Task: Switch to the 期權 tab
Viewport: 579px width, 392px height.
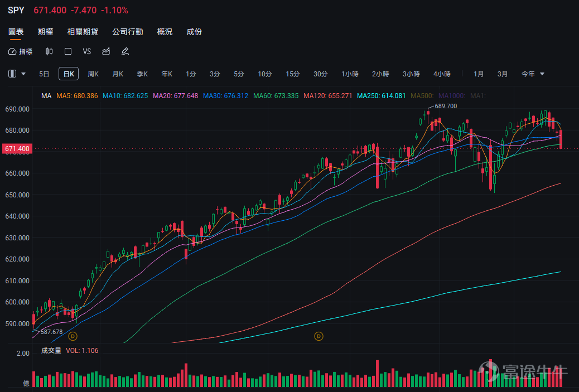Action: click(x=45, y=32)
